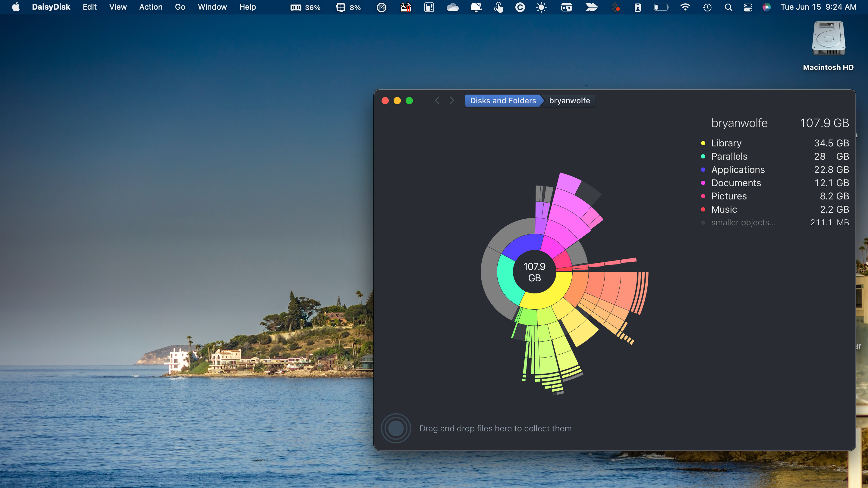Screen dimensions: 868x488
Task: Click the cloud icon in menu bar
Action: (x=452, y=7)
